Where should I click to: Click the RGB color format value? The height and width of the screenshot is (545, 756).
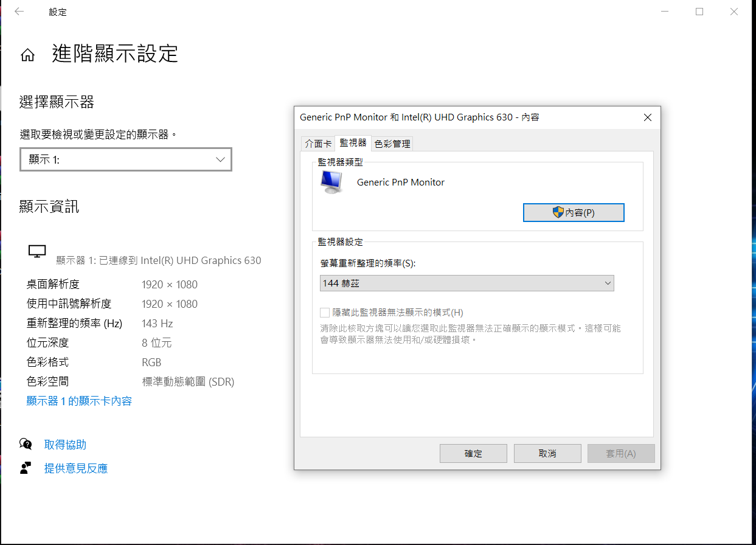click(151, 362)
